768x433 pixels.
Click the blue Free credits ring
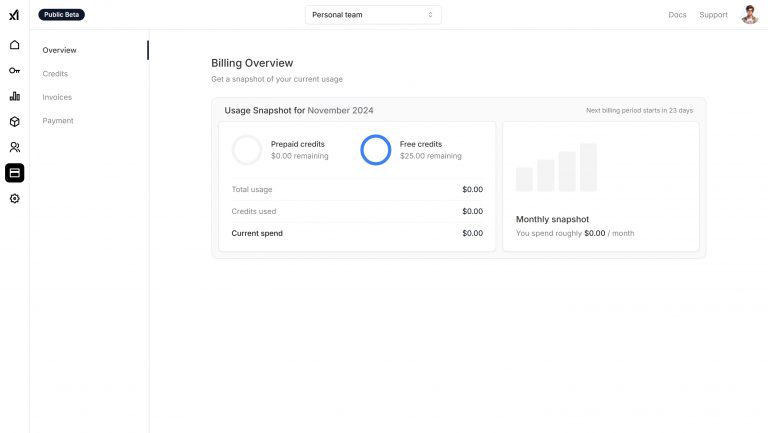point(375,150)
